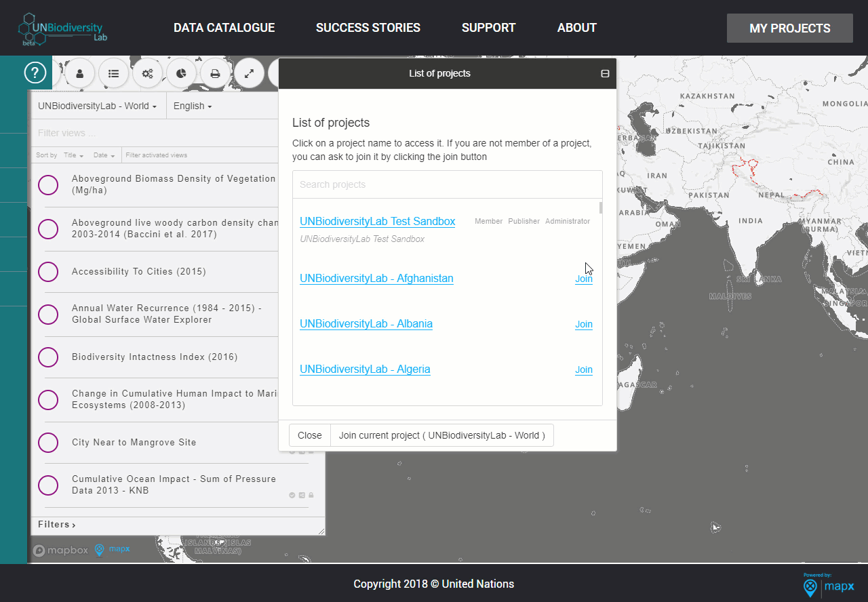This screenshot has height=602, width=868.
Task: Toggle Change in Cumulative Human Impact view
Action: [48, 399]
